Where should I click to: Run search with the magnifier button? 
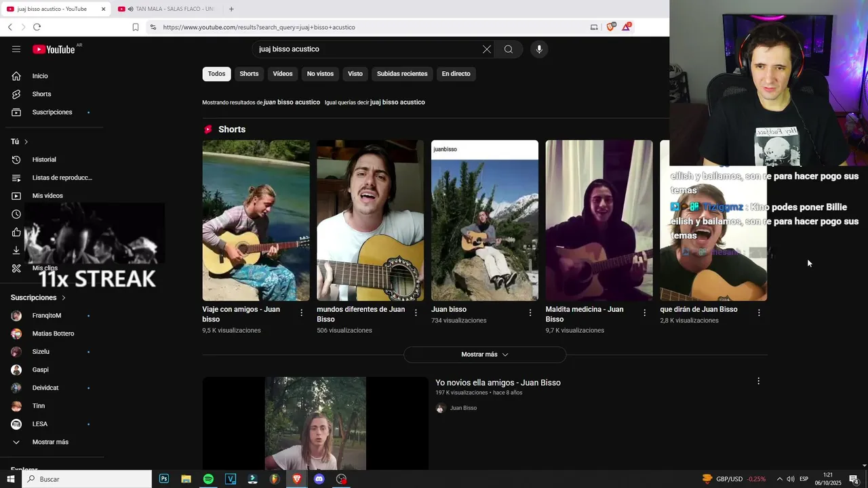pyautogui.click(x=508, y=49)
